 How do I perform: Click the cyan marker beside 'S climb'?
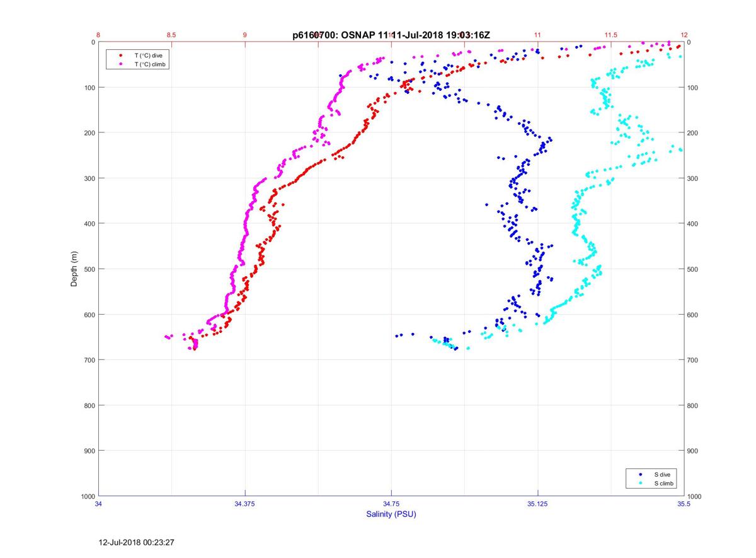coord(641,484)
